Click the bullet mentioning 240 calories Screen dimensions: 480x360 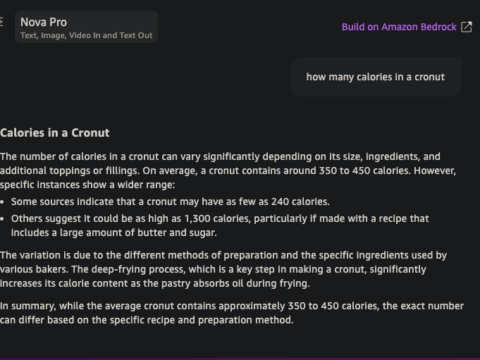pos(170,202)
